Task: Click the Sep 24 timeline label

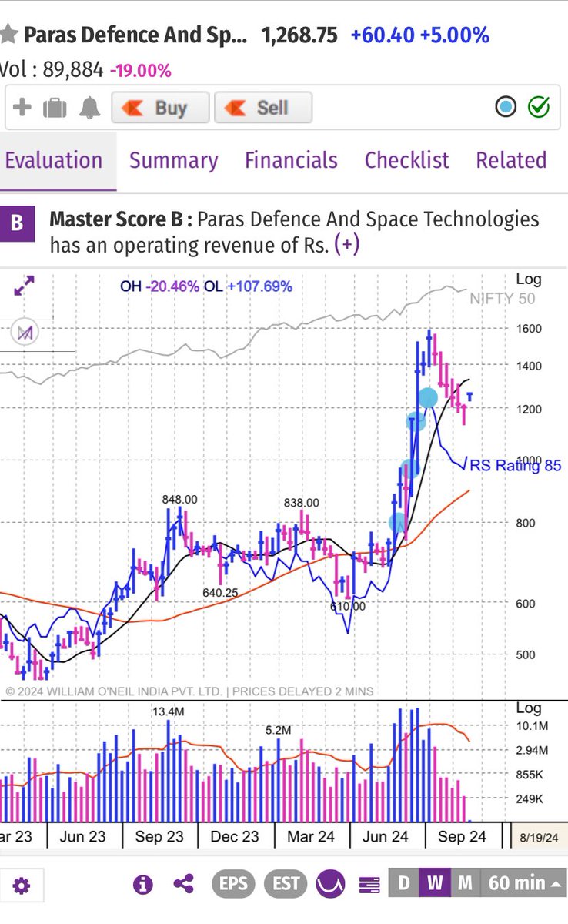Action: coord(462,836)
